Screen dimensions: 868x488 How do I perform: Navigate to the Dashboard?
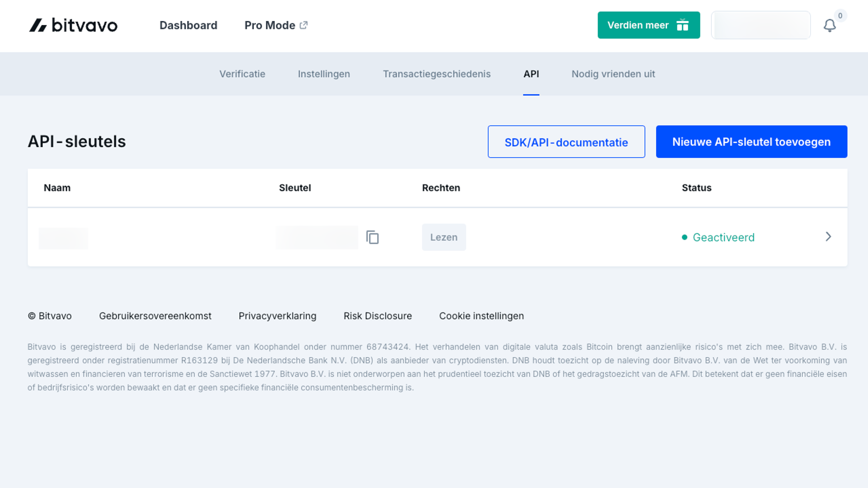(x=188, y=25)
